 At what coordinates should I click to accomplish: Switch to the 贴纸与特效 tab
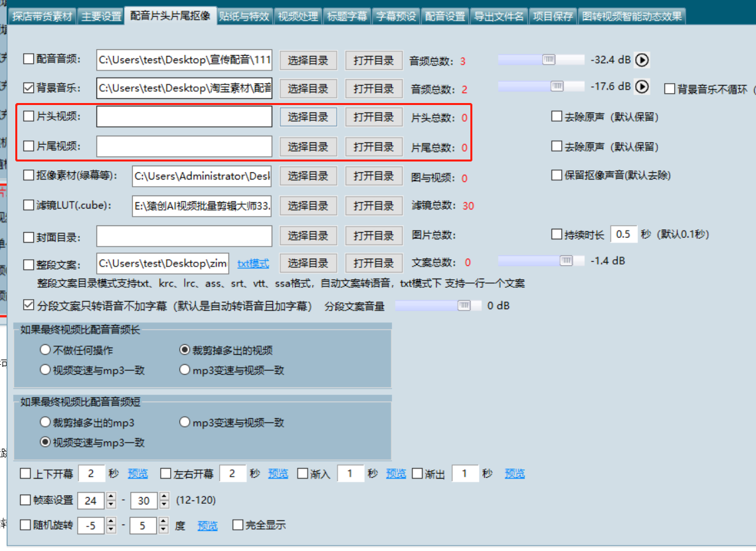tap(244, 17)
